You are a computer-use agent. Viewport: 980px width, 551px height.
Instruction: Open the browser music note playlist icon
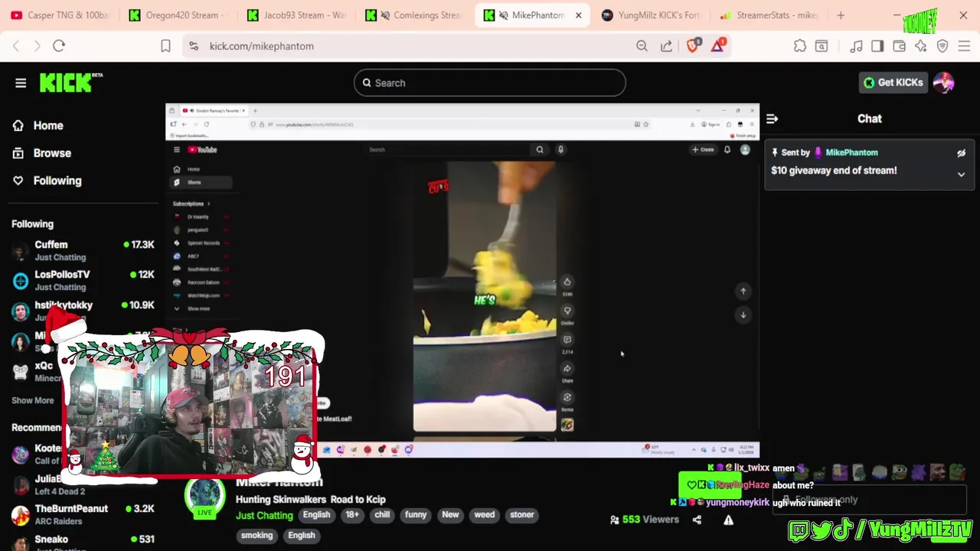[x=857, y=46]
